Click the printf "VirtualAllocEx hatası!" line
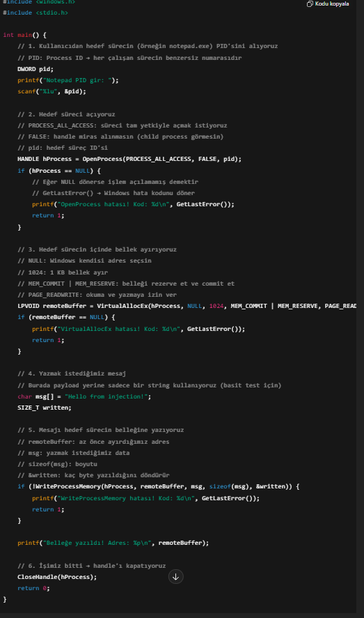 [139, 329]
